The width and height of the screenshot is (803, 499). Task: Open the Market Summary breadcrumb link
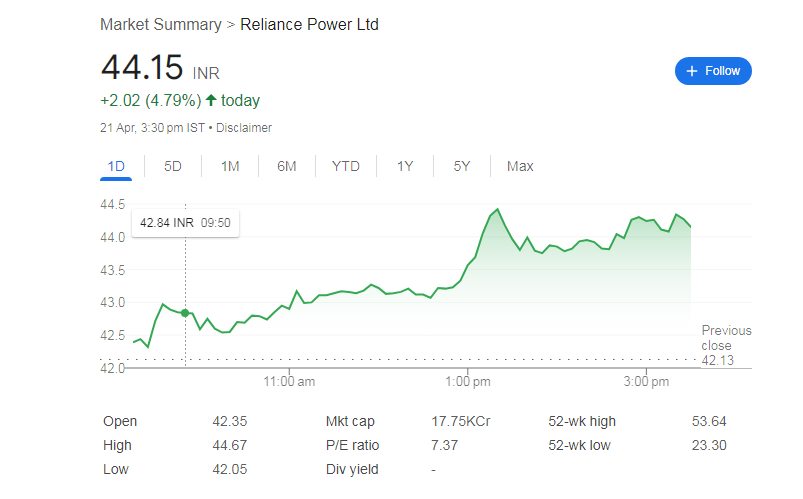(161, 25)
